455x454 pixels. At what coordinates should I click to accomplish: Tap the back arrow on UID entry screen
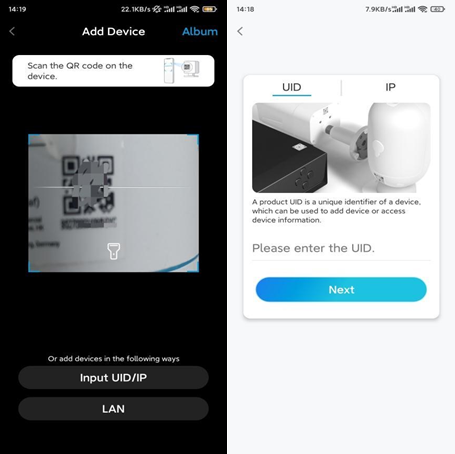tap(240, 31)
